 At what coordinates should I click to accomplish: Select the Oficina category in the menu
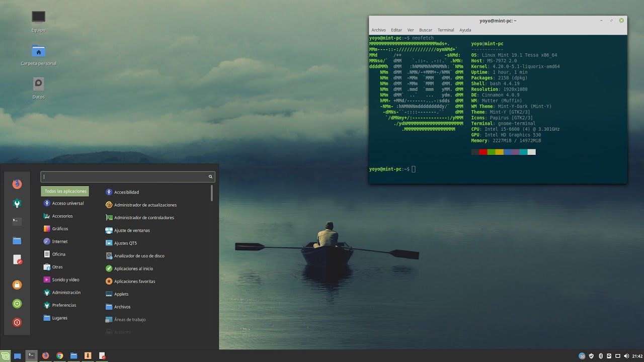coord(59,254)
